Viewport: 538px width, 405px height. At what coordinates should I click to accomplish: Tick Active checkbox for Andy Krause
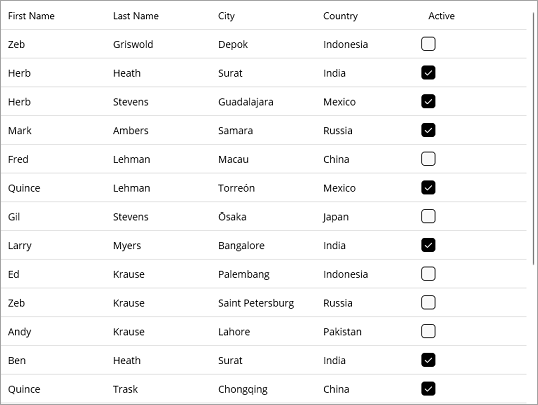428,331
